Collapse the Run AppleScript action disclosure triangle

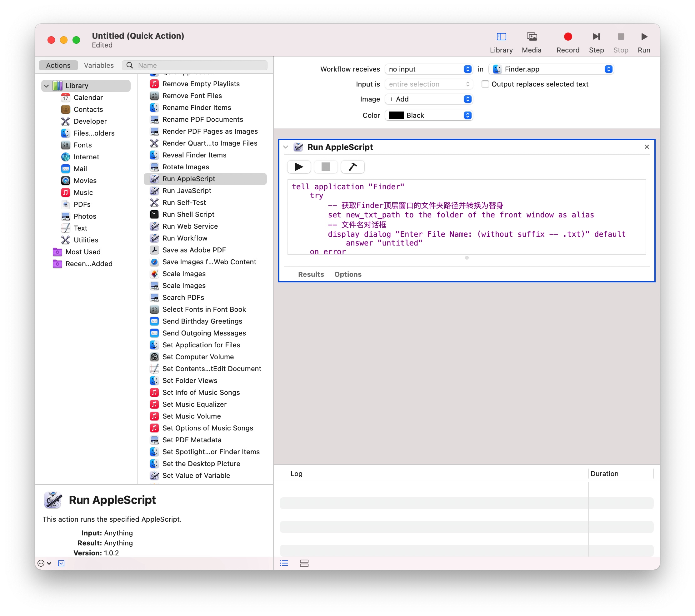286,147
